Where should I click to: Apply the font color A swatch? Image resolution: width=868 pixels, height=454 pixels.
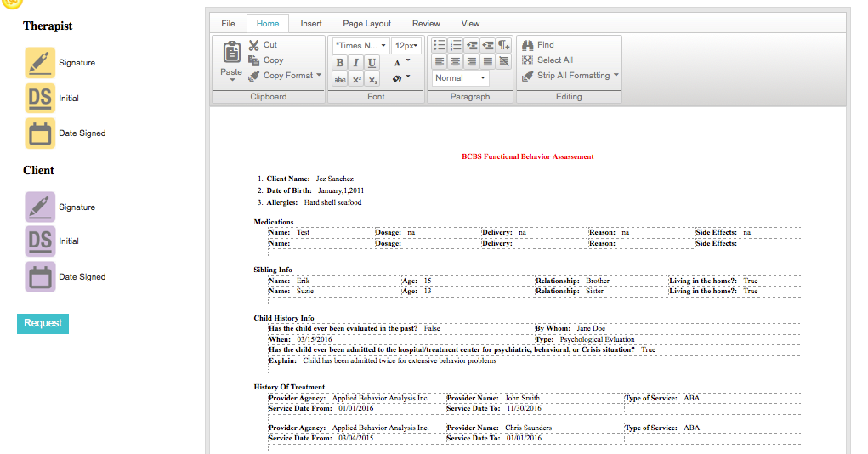point(397,63)
